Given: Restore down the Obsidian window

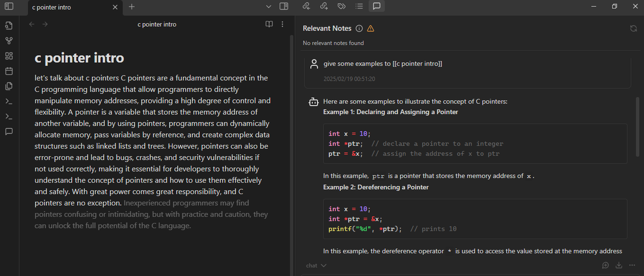Looking at the screenshot, I should point(614,6).
